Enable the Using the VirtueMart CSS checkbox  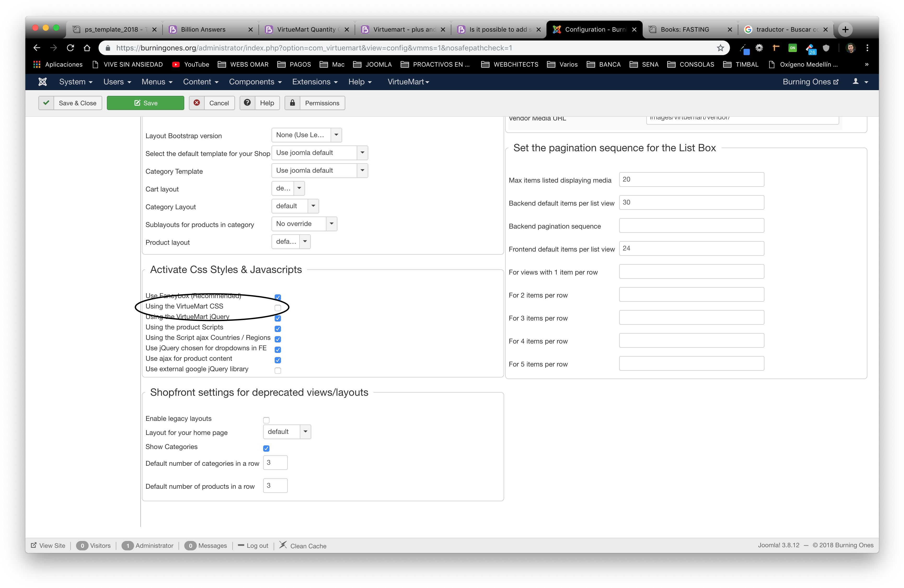click(x=278, y=308)
